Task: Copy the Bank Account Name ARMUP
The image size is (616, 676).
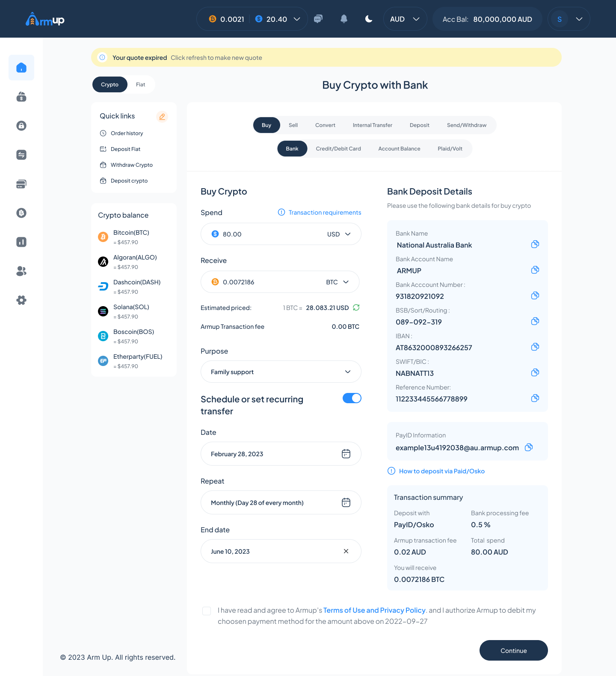Action: (535, 270)
